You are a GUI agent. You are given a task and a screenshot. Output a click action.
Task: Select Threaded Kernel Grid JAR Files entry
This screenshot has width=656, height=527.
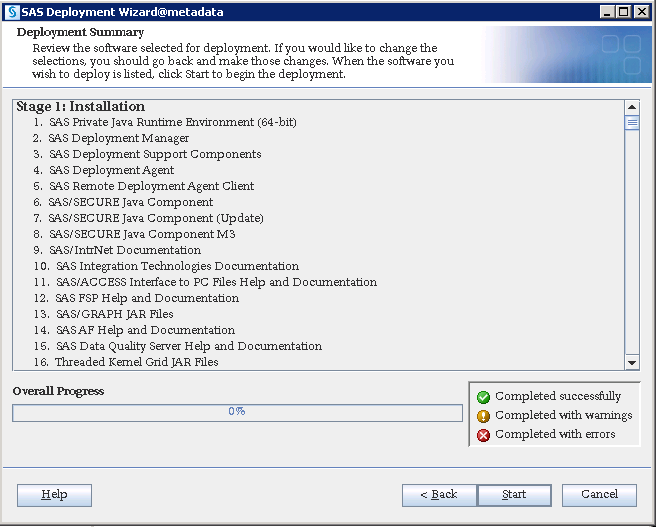(136, 362)
